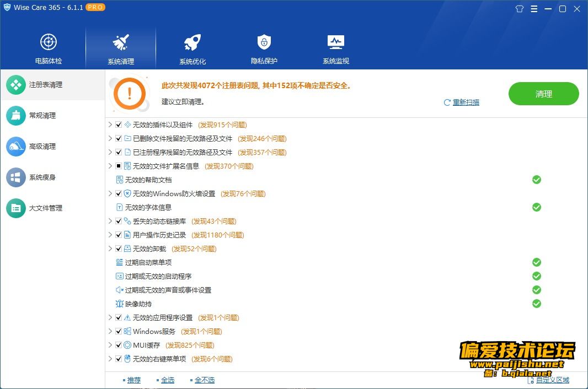Screen dimensions: 588x389
Task: Click the icon beside 无效的字体信息
Action: coord(120,207)
